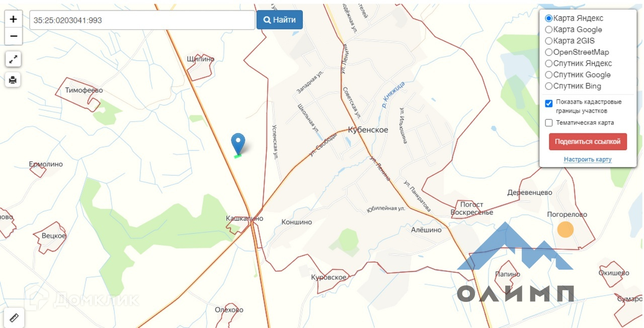Open the ruler measurement tool
This screenshot has width=644, height=328.
[x=14, y=317]
